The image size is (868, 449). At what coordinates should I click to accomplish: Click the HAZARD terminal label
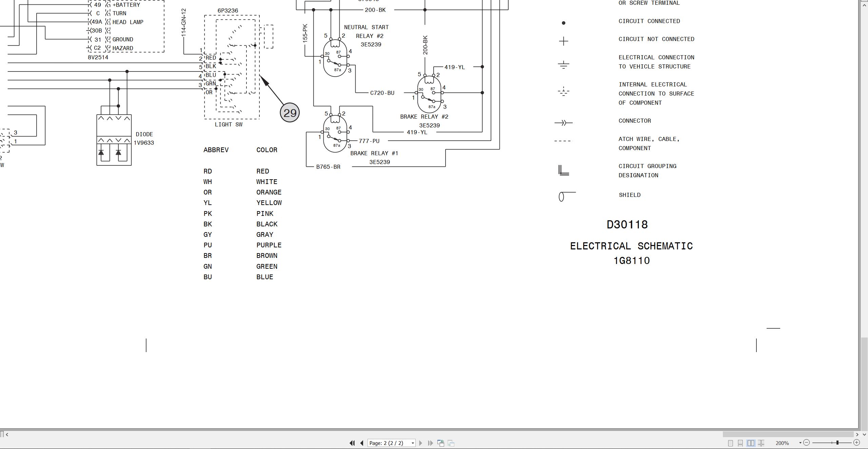[123, 48]
